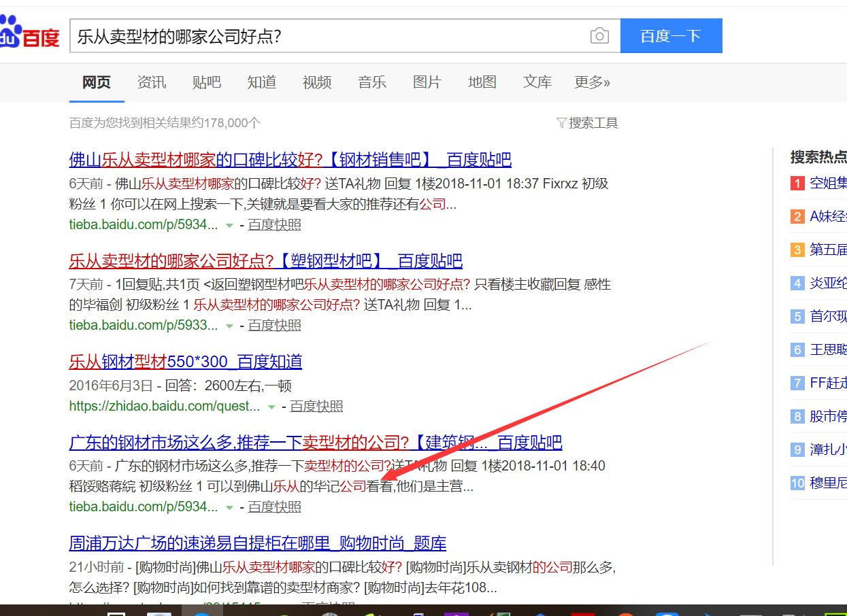Switch to the 贴吧 tab
Viewport: 847px width, 616px height.
(x=207, y=83)
